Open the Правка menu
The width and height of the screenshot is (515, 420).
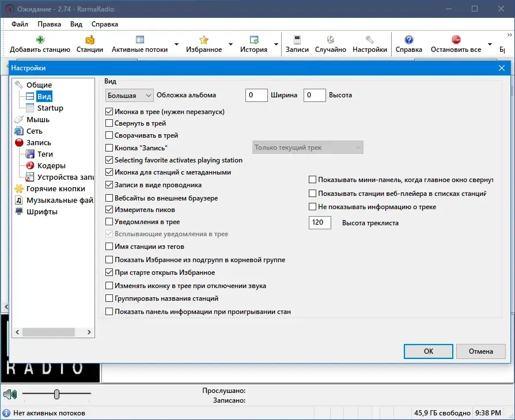[x=49, y=24]
